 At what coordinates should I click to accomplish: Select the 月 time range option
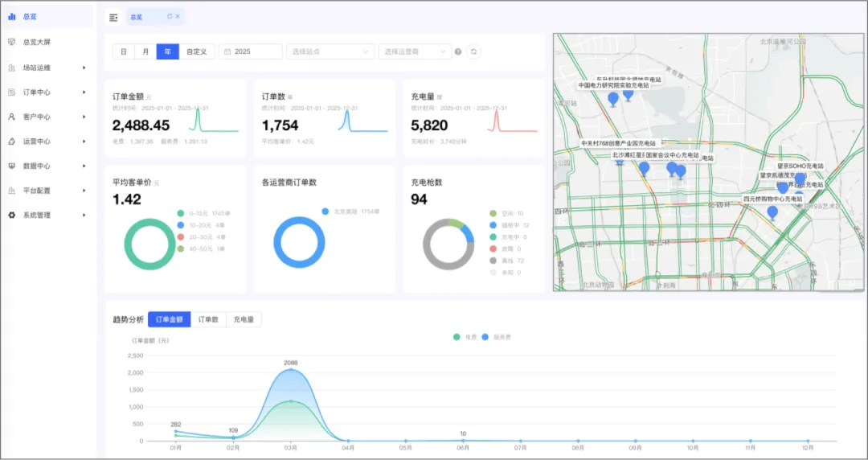(145, 51)
